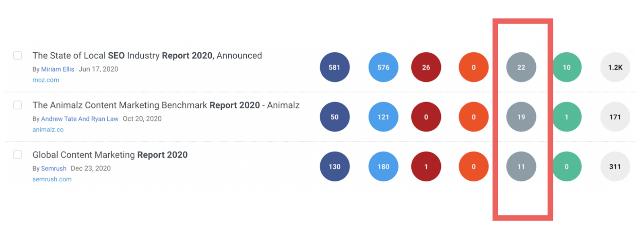
Task: Select checkbox for Local SEO Industry Report
Action: coord(18,55)
